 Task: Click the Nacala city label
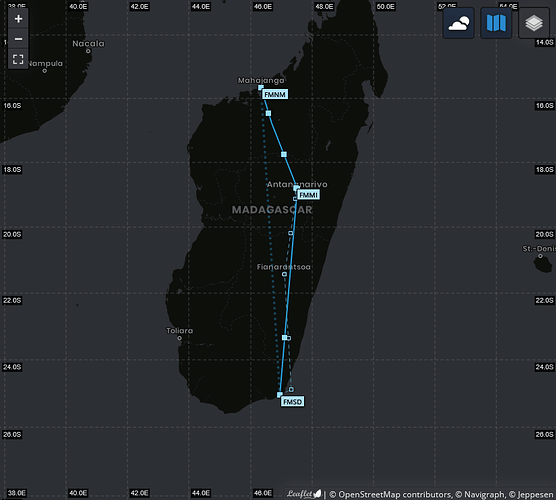[88, 44]
